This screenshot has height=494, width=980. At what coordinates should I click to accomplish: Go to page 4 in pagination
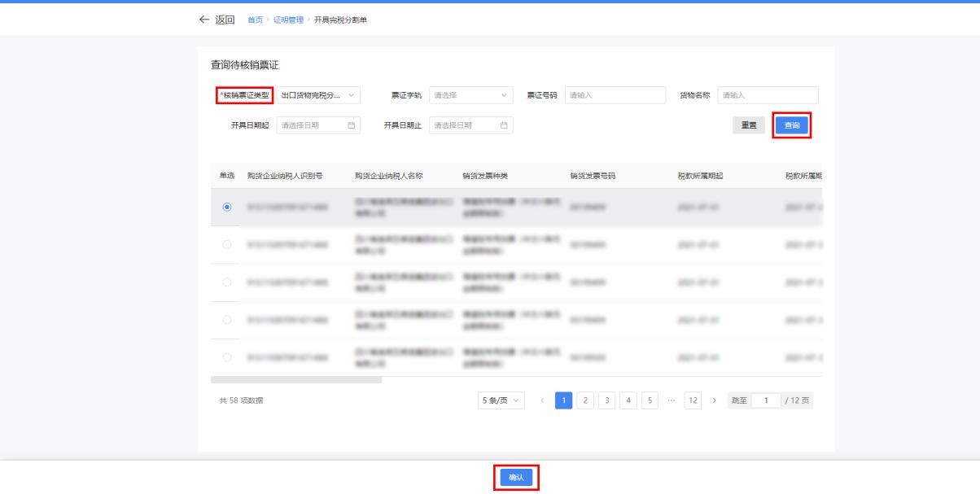[x=628, y=400]
